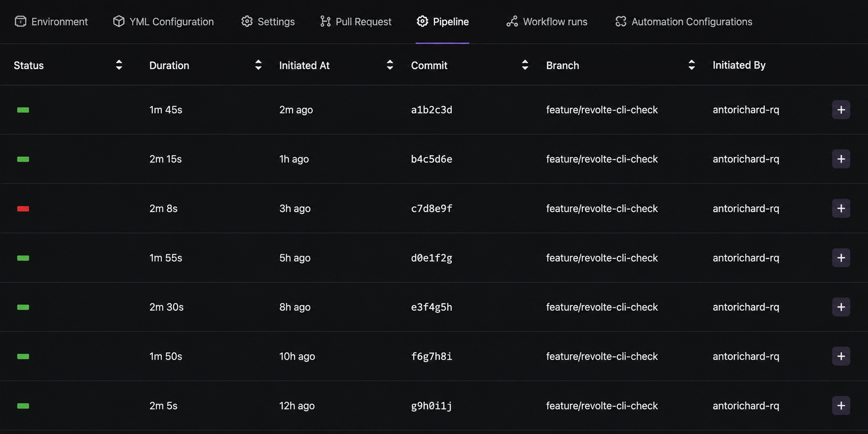Expand row for commit d0e1f2g

(x=841, y=258)
